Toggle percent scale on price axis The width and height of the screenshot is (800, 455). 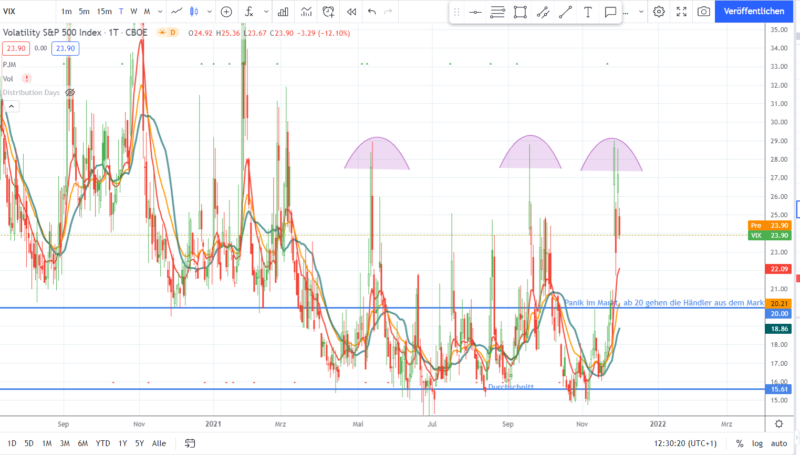pyautogui.click(x=739, y=443)
